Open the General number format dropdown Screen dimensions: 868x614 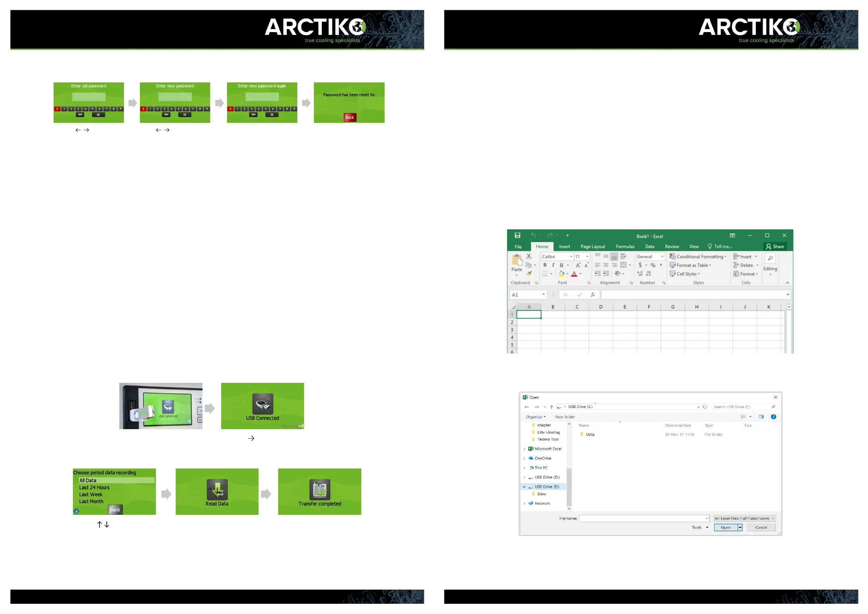662,257
